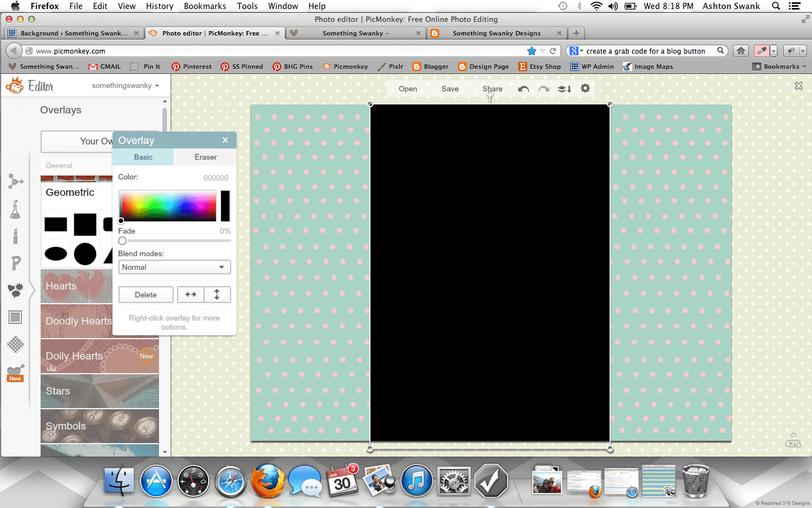
Task: Open the Textures crosshatch tool
Action: (15, 344)
